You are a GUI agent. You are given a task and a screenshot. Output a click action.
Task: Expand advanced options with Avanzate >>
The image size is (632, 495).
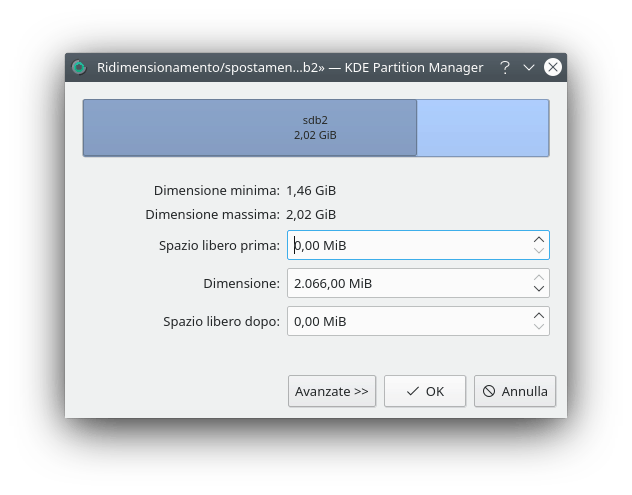coord(332,391)
